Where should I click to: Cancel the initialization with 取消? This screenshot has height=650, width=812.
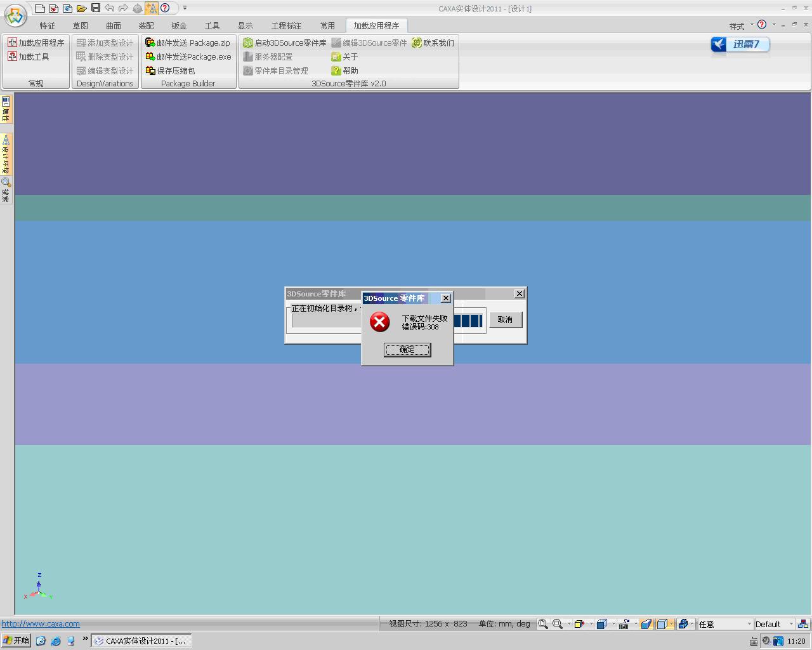pos(505,319)
